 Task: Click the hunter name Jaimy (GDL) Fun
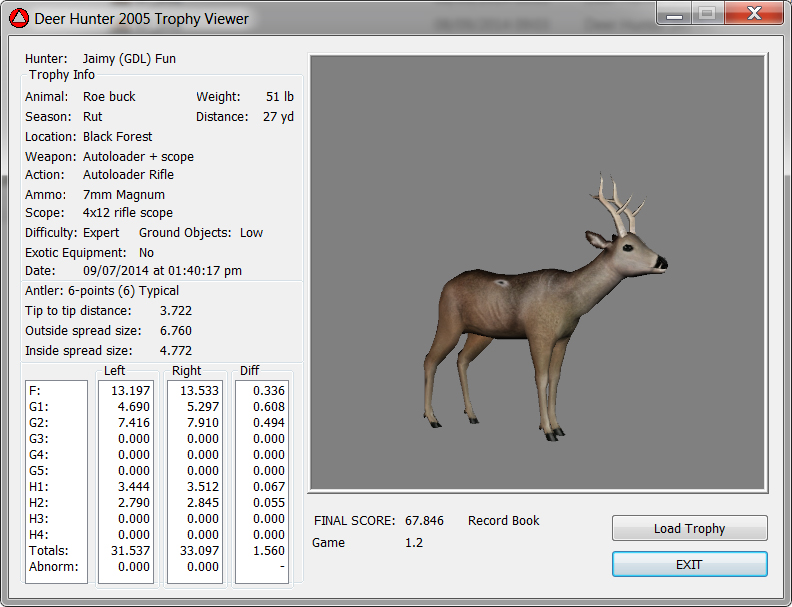coord(128,59)
